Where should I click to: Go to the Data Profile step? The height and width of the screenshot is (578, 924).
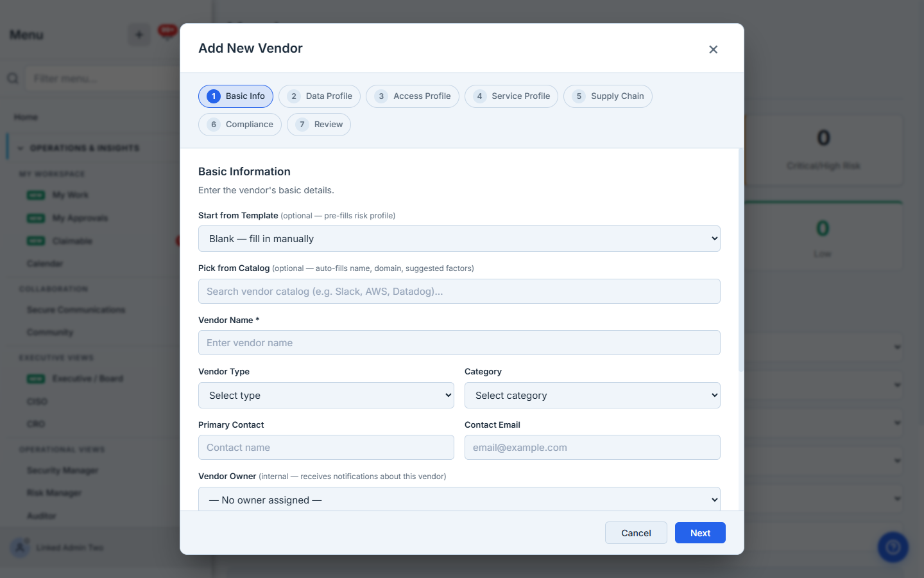pyautogui.click(x=320, y=96)
